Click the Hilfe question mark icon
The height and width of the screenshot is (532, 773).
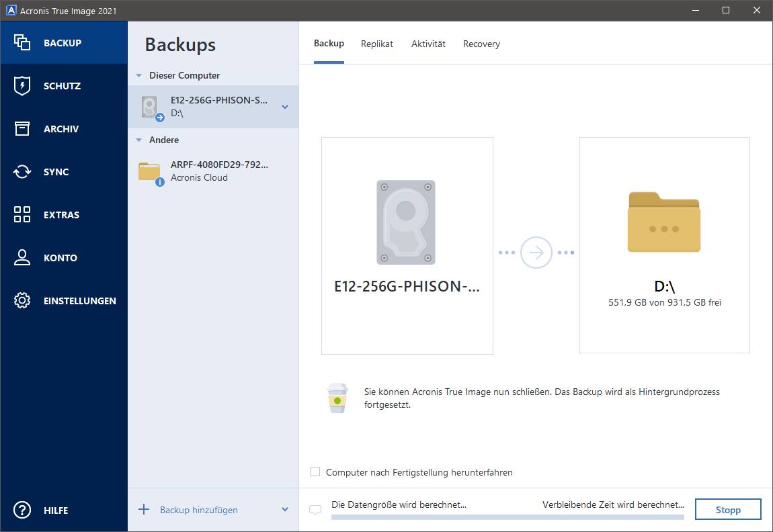(22, 511)
